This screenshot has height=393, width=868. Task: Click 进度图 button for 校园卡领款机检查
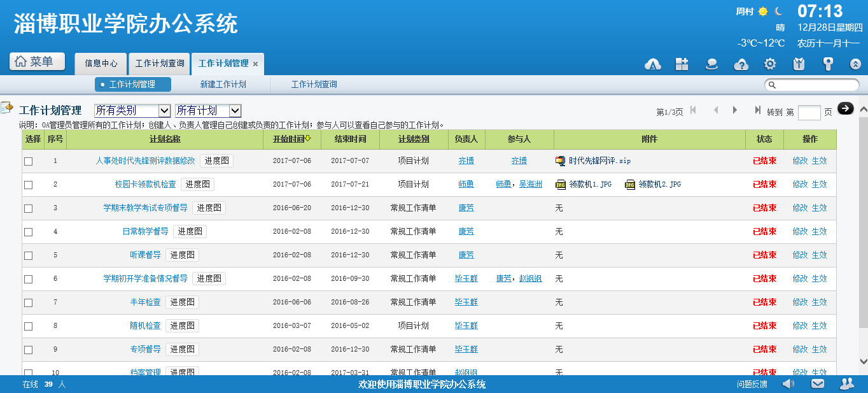click(x=197, y=185)
